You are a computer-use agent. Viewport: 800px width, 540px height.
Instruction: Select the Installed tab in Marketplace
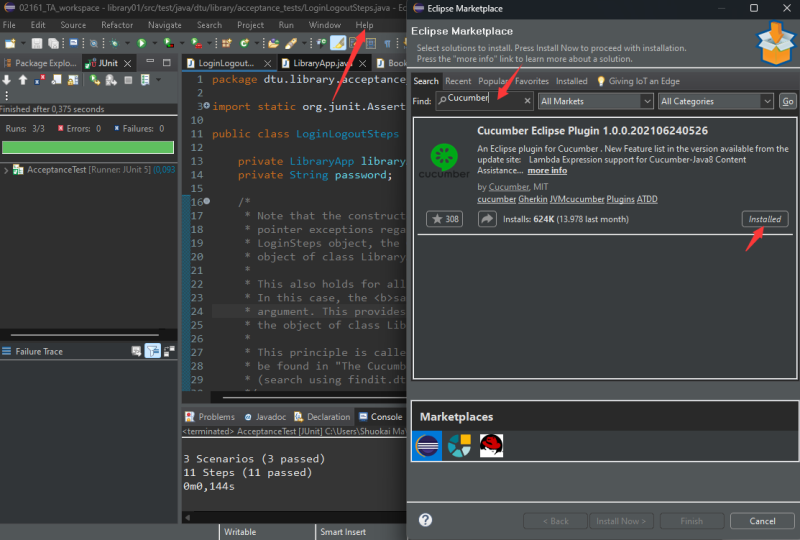click(571, 81)
